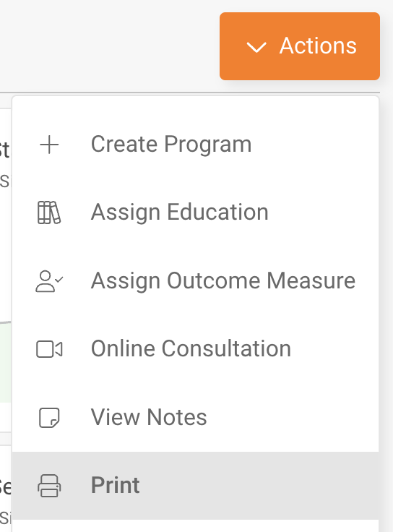Click the partially visible row below Print

(195, 526)
